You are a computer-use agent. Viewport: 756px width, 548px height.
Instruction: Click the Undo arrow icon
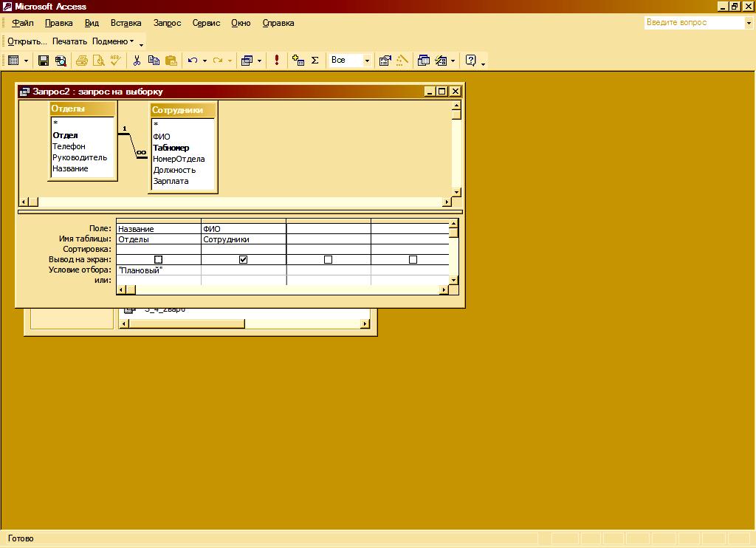coord(193,61)
